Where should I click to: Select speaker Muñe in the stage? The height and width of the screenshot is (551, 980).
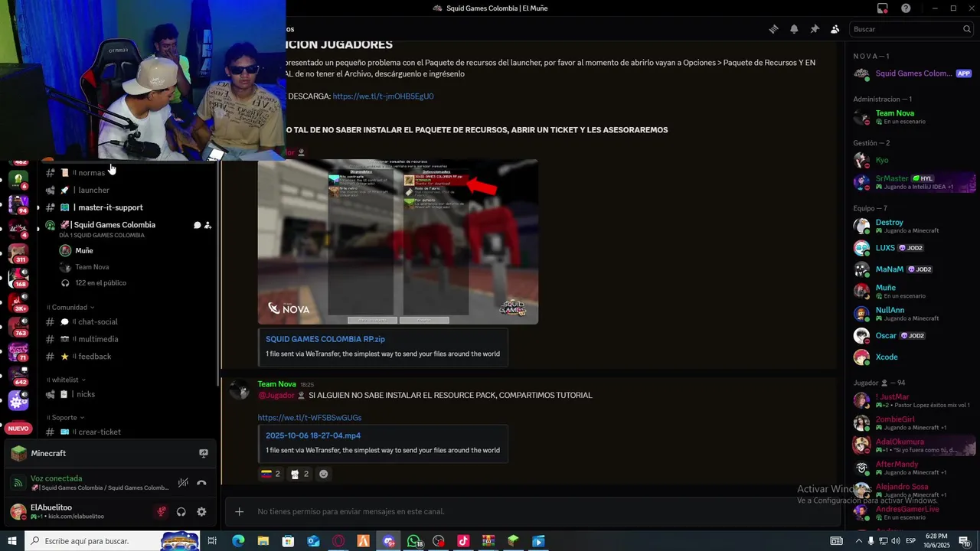84,250
